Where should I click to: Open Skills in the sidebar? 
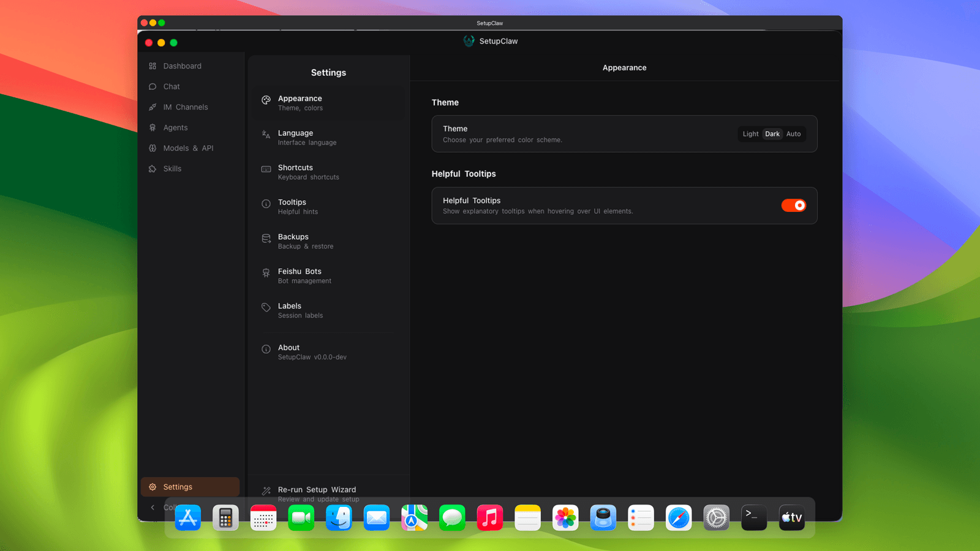(190, 168)
